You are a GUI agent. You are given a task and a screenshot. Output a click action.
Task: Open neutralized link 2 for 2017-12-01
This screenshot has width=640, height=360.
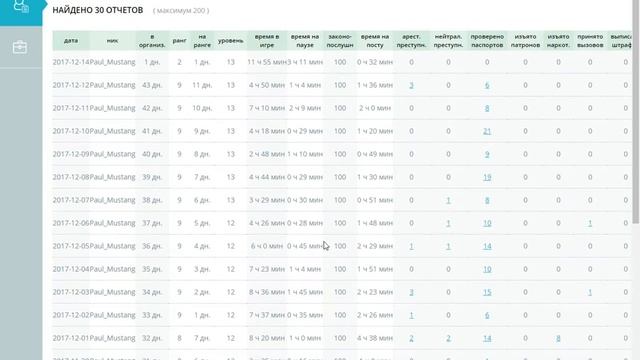coord(448,338)
